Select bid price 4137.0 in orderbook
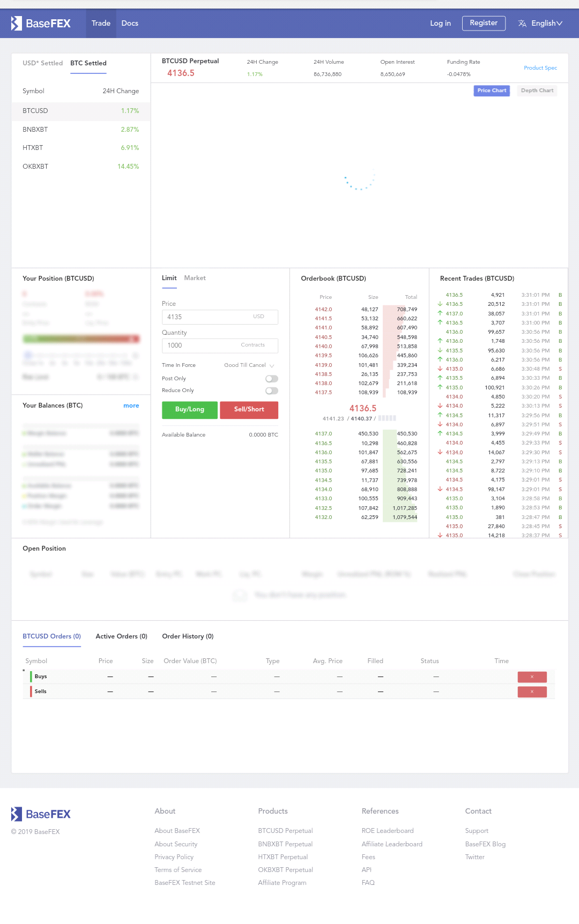The height and width of the screenshot is (924, 579). (323, 434)
